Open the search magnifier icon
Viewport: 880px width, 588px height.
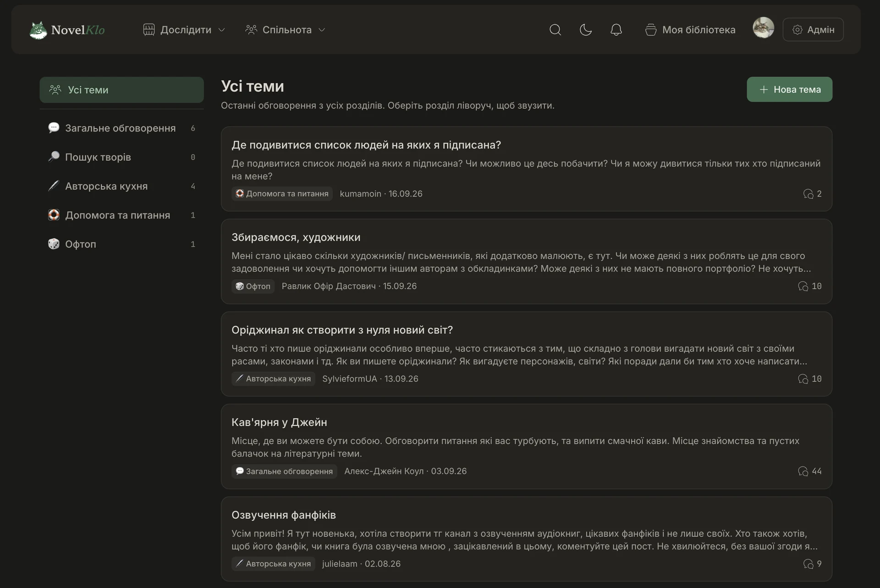point(555,30)
